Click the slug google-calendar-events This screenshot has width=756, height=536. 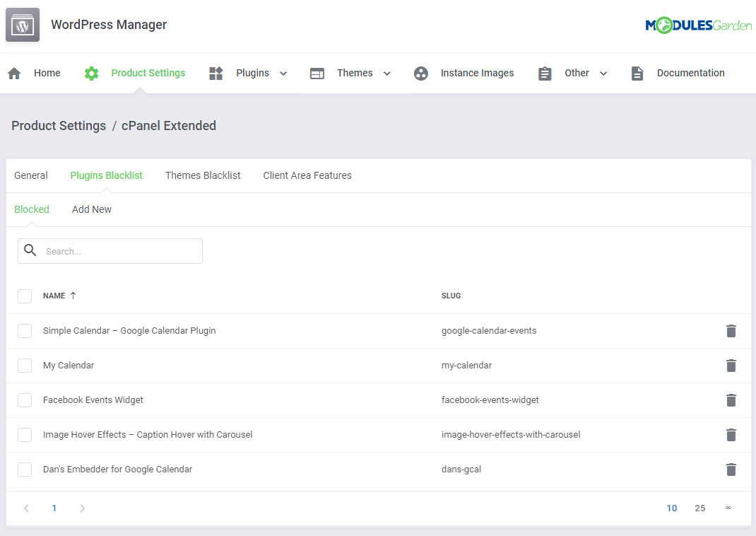(489, 331)
